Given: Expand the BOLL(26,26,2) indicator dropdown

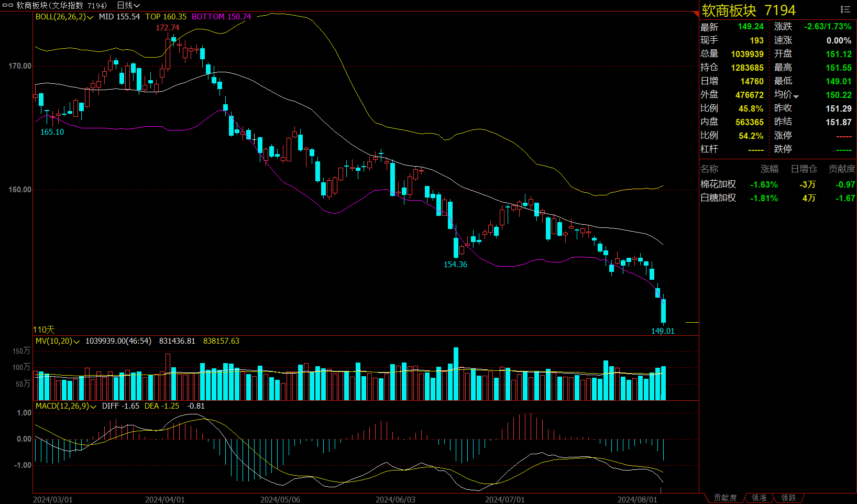Looking at the screenshot, I should (x=90, y=17).
